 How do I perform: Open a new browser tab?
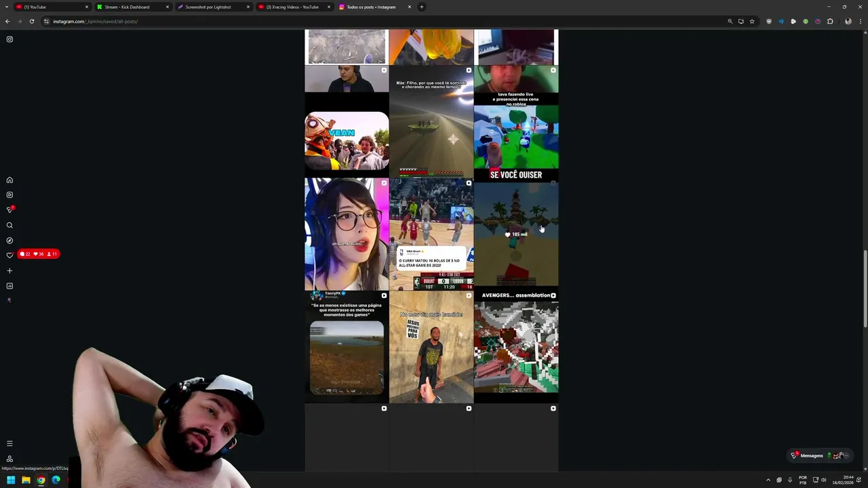(x=422, y=7)
